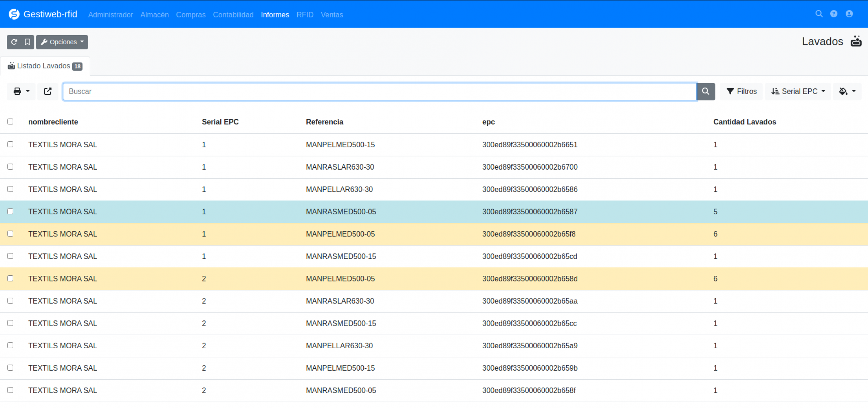Open the Compras menu
This screenshot has height=408, width=868.
(191, 15)
